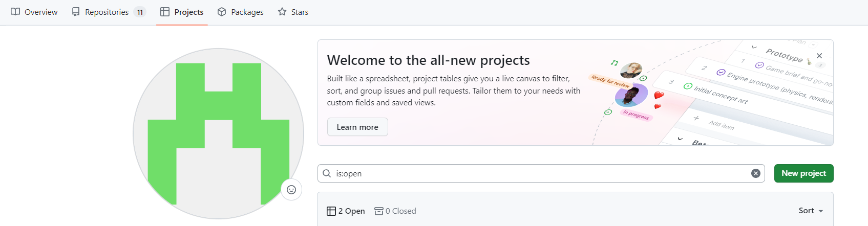Open the Stars tab
Viewport: 868px width, 226px height.
pyautogui.click(x=300, y=12)
